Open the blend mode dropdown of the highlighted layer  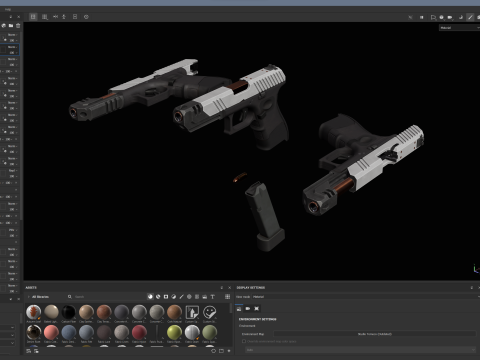pos(13,47)
